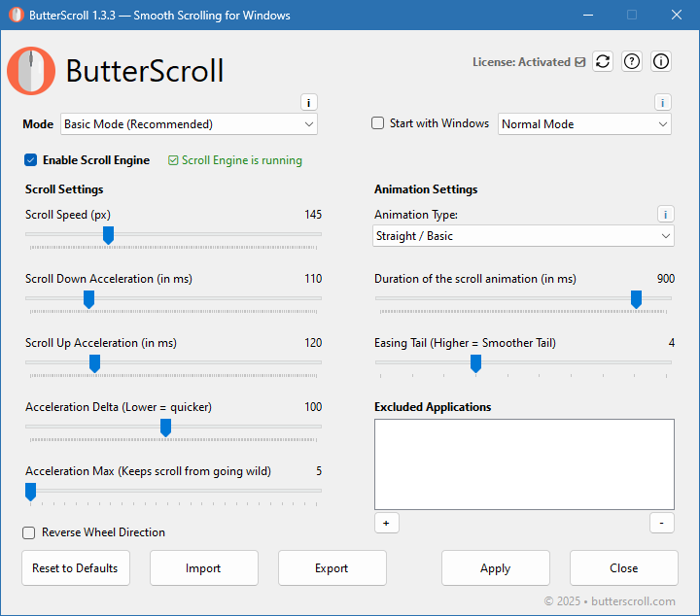Screen dimensions: 700x616
Task: Open the about info circle icon
Action: [661, 61]
